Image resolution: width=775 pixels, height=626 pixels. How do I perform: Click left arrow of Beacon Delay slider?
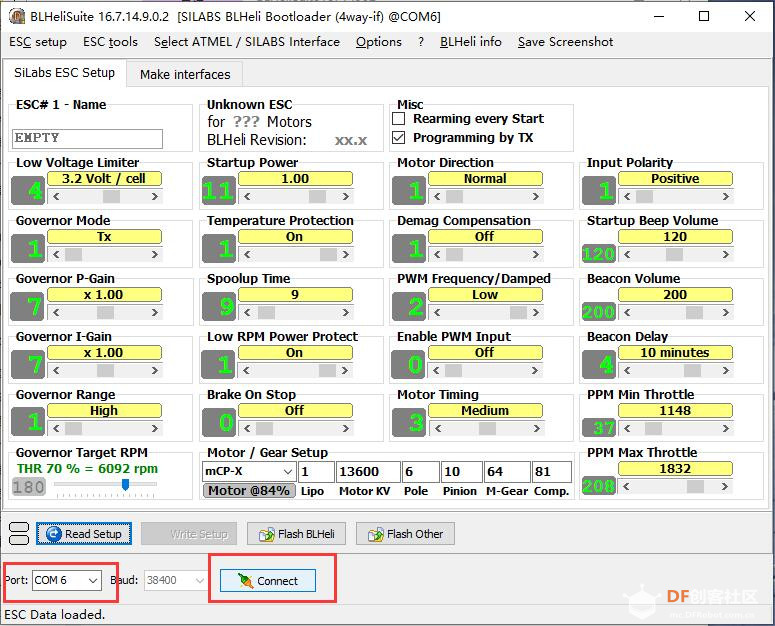pyautogui.click(x=627, y=370)
